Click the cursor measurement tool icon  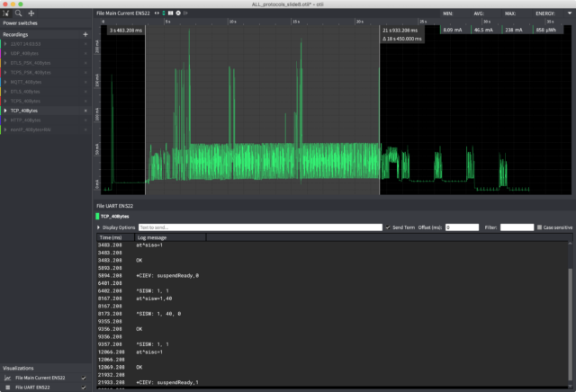click(x=6, y=13)
